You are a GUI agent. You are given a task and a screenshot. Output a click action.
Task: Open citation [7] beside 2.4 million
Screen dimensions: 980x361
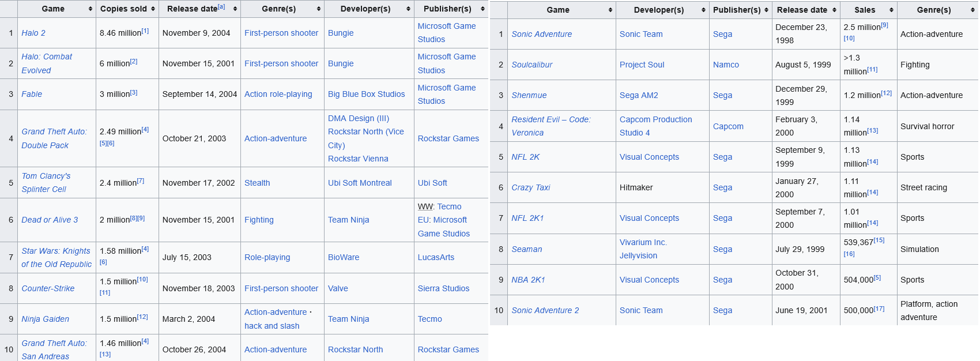141,181
